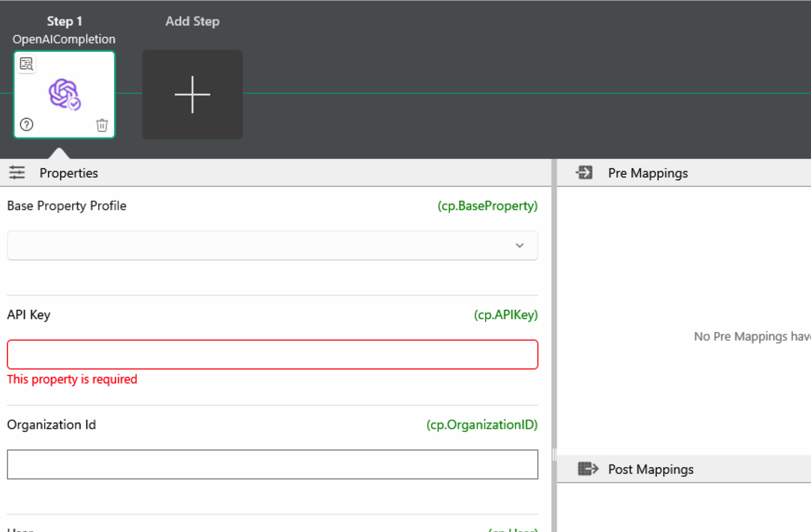Select the Step 1 header label
Image resolution: width=811 pixels, height=532 pixels.
64,21
